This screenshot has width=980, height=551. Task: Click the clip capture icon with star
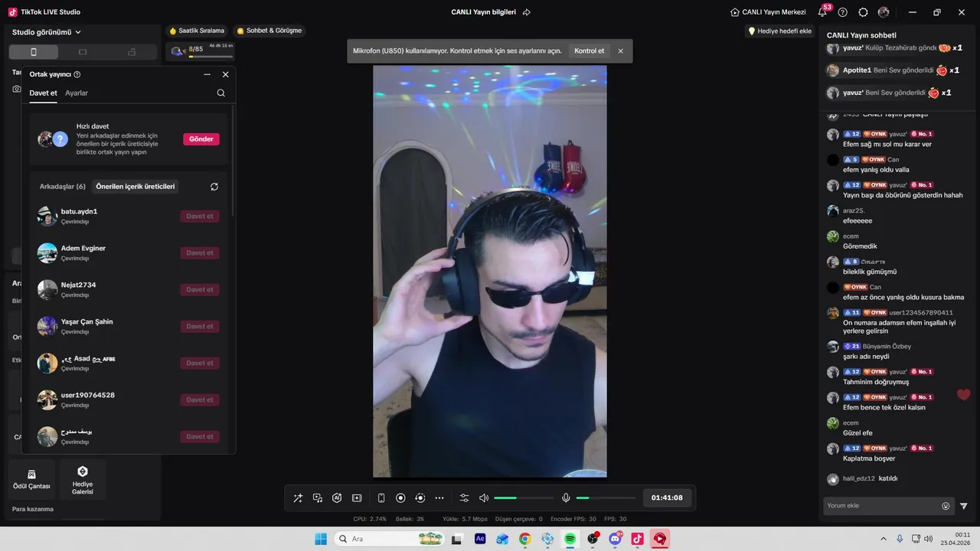tap(357, 498)
